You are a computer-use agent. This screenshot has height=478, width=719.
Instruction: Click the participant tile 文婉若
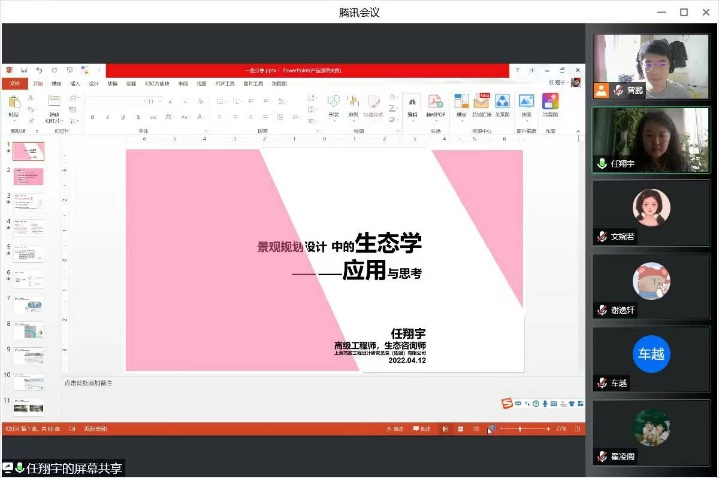(651, 212)
